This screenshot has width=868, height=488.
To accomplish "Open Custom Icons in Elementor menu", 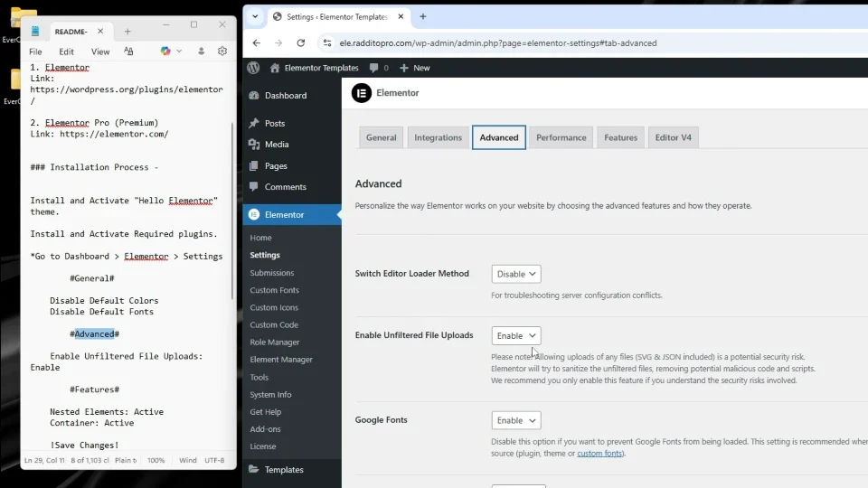I will point(273,307).
